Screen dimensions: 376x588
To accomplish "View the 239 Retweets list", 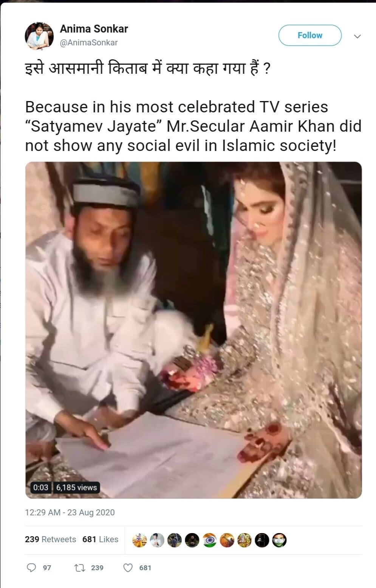I will click(50, 539).
